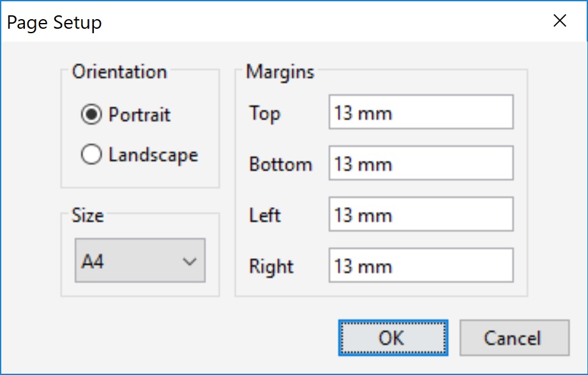The width and height of the screenshot is (588, 375).
Task: Choose Landscape orientation
Action: click(91, 155)
